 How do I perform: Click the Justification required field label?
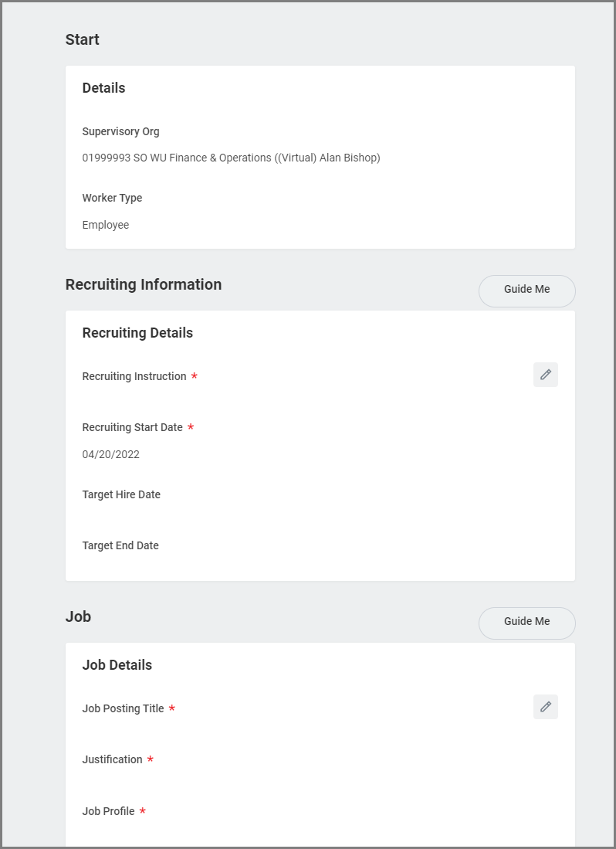coord(113,759)
